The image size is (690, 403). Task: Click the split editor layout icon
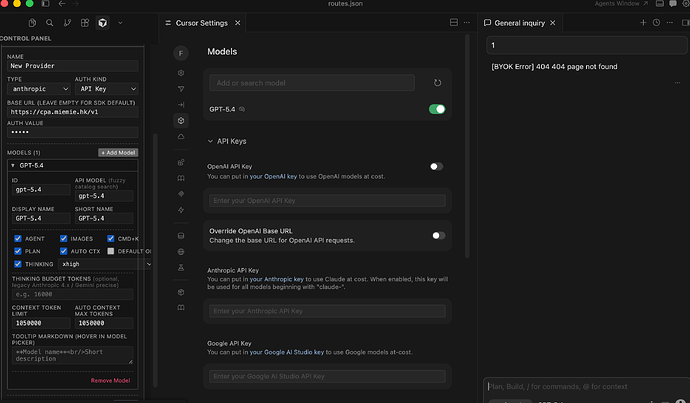pyautogui.click(x=454, y=22)
